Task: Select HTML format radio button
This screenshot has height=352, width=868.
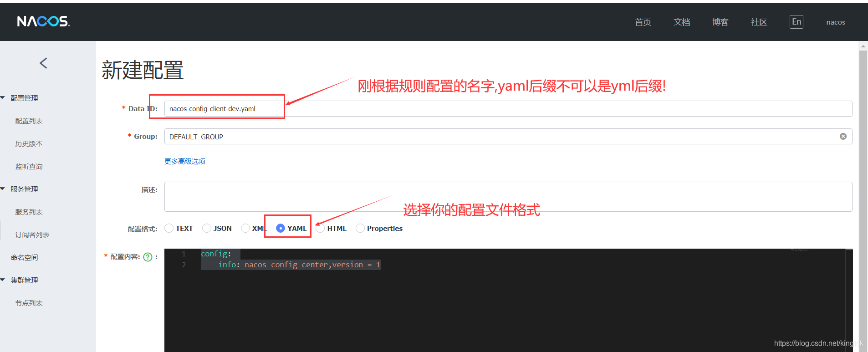Action: click(x=321, y=228)
